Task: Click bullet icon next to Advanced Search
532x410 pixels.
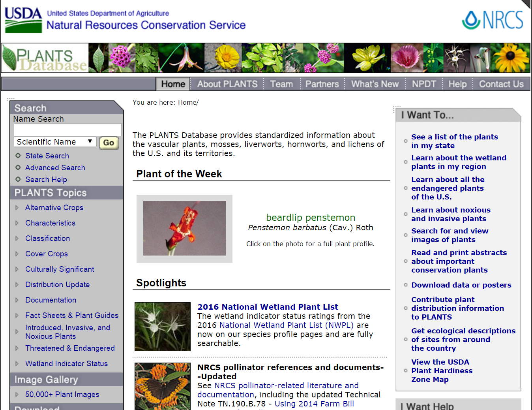Action: click(18, 167)
